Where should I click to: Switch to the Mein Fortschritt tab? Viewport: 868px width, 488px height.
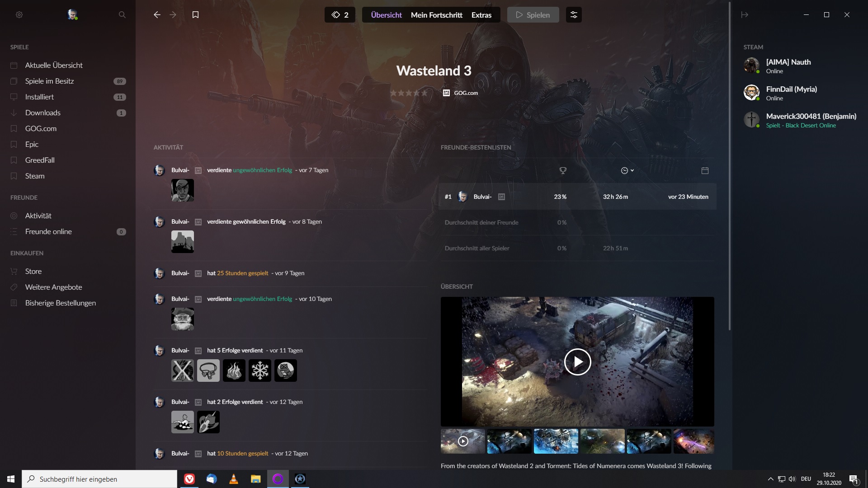(436, 15)
